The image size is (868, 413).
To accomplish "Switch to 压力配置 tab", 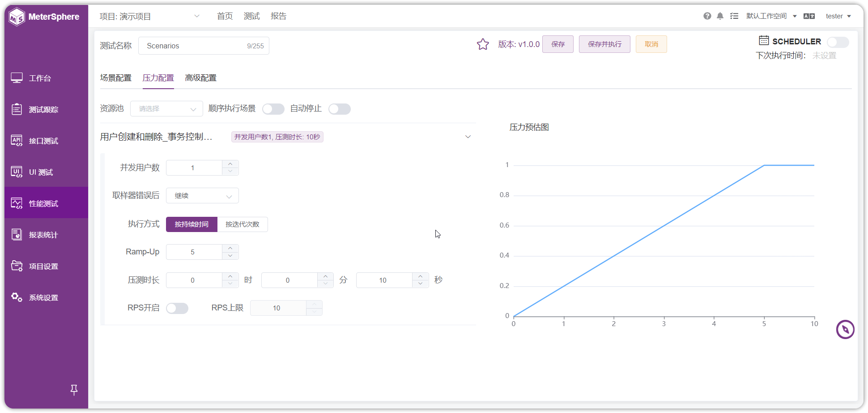I will (158, 78).
